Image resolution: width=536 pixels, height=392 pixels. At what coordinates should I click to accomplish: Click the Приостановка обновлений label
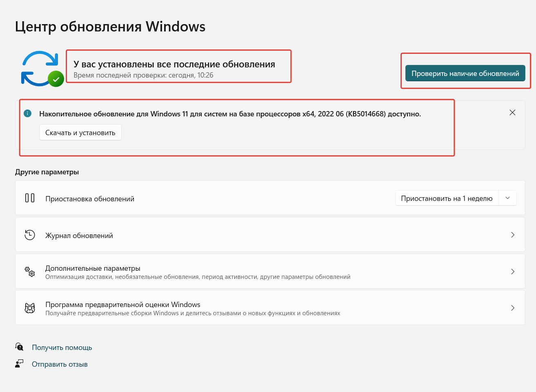pos(90,199)
